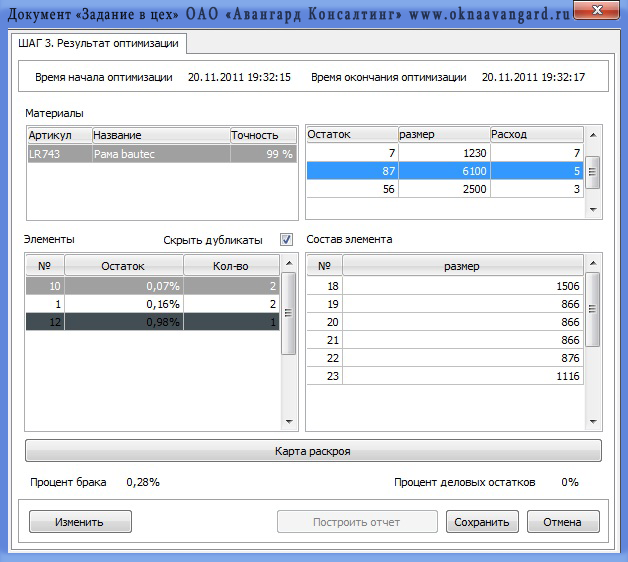This screenshot has width=628, height=562.
Task: Sort by the Расход column header
Action: tap(536, 134)
